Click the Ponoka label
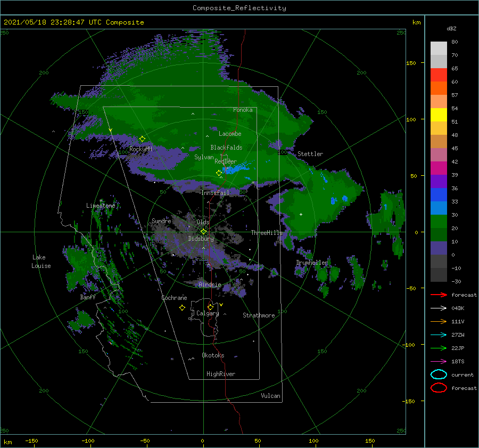 coord(243,110)
